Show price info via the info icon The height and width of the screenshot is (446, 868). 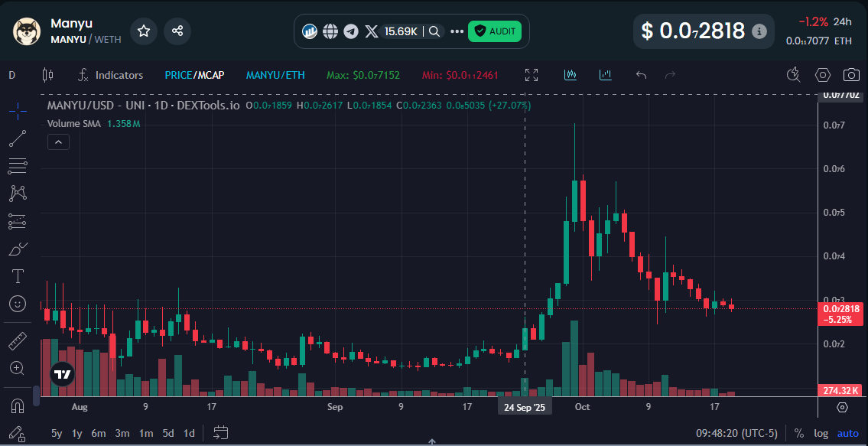coord(759,31)
